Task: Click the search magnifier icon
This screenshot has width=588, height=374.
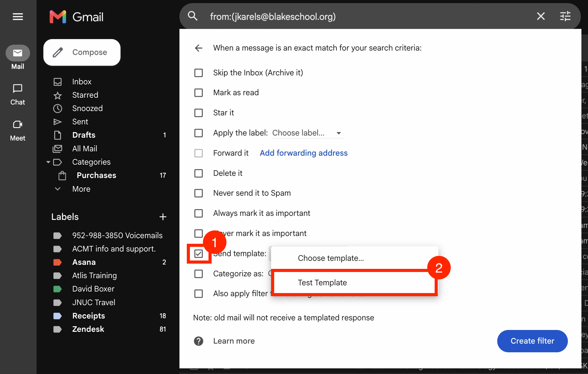Action: tap(193, 16)
